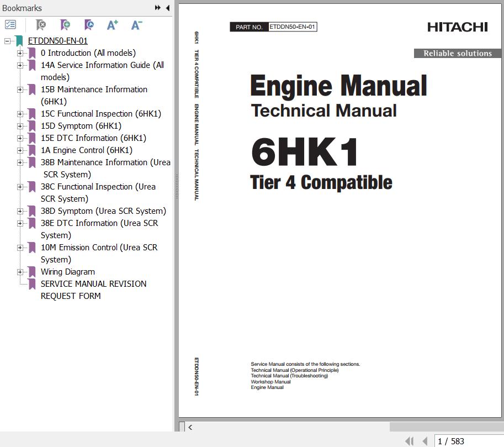This screenshot has height=447, width=504.
Task: Go to previous page with left arrow
Action: 425,441
